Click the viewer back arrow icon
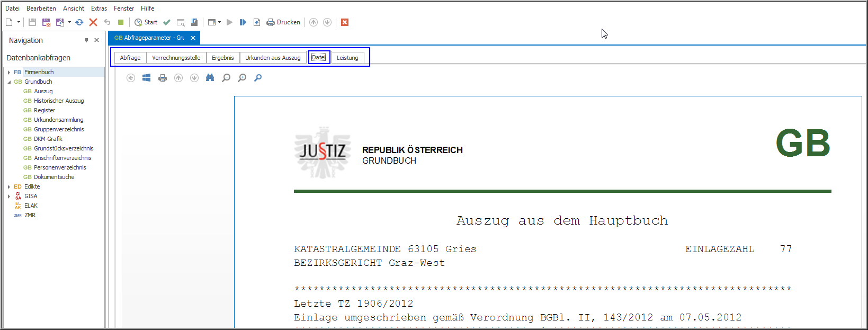The image size is (868, 330). [131, 78]
